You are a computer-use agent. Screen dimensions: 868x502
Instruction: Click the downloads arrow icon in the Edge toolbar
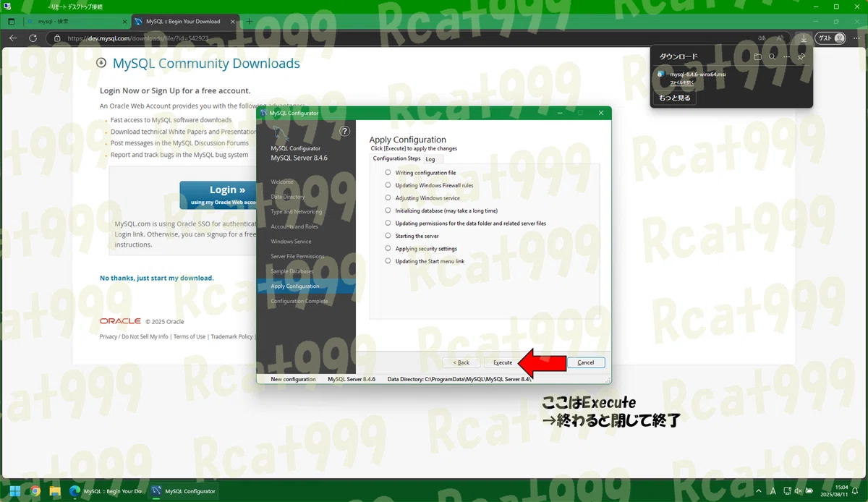804,38
